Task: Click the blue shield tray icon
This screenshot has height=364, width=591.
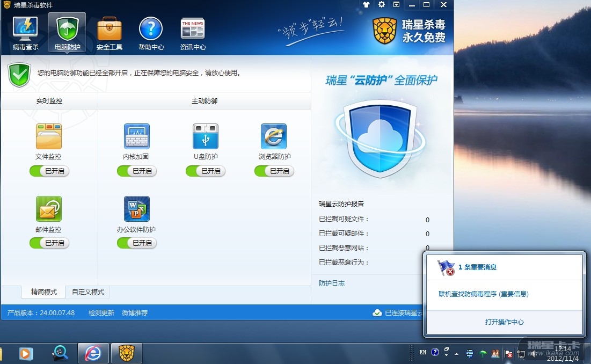Action: (469, 353)
